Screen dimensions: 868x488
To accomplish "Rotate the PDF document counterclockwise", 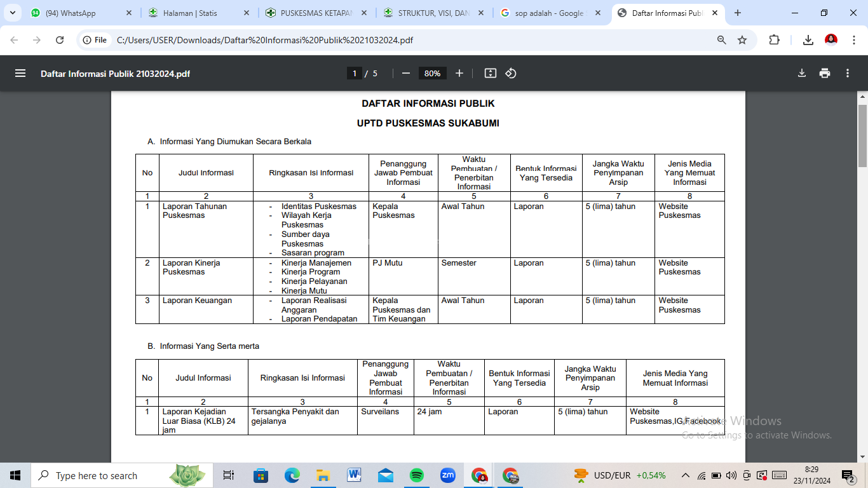I will [x=511, y=73].
